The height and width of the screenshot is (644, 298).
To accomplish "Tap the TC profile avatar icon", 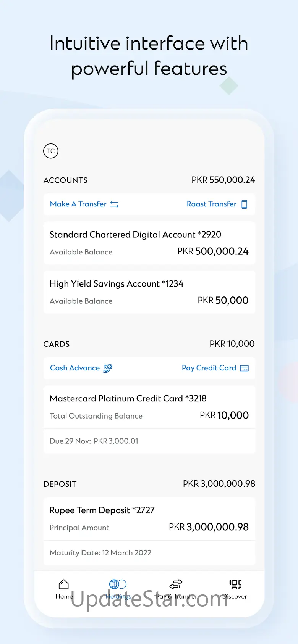I will pos(51,151).
